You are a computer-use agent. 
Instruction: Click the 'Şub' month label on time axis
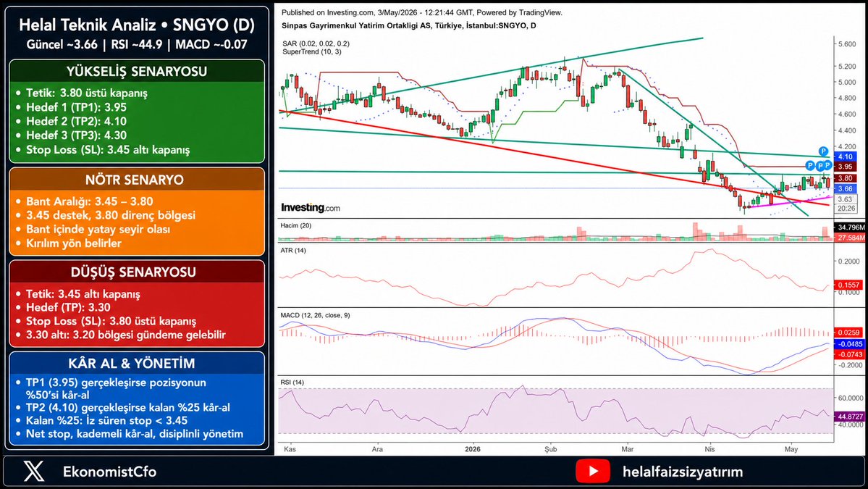pyautogui.click(x=550, y=449)
